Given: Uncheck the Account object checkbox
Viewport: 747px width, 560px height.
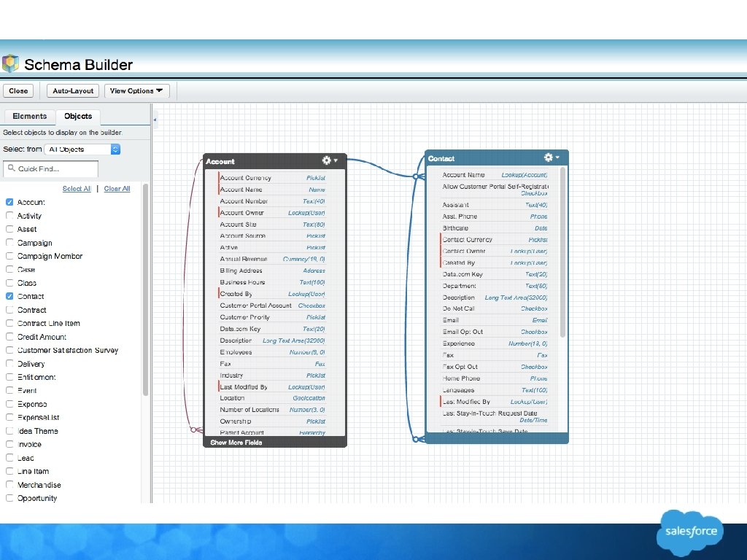Looking at the screenshot, I should (x=9, y=202).
